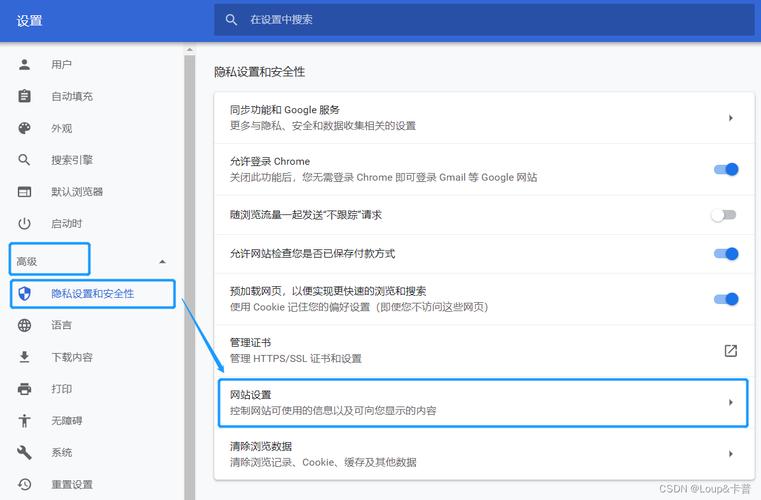
Task: Click the 高级 label in the sidebar
Action: point(27,262)
